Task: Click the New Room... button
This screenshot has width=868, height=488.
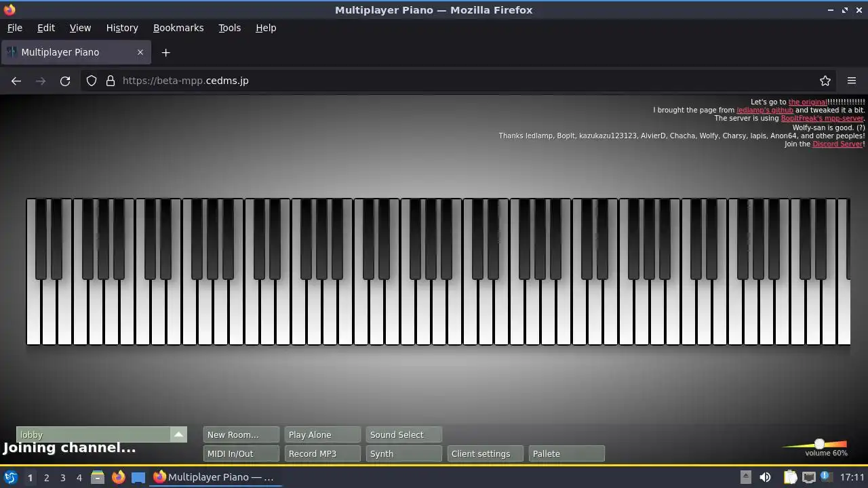Action: pos(241,434)
